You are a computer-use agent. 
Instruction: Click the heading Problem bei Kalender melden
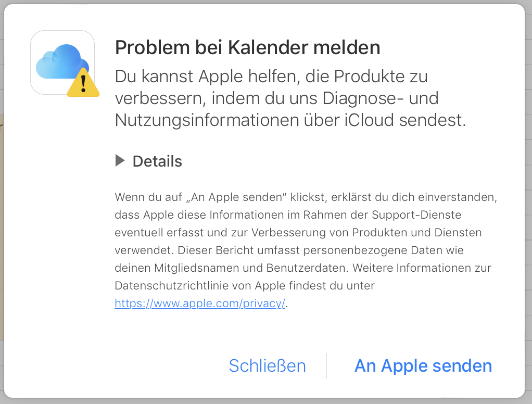(x=247, y=48)
